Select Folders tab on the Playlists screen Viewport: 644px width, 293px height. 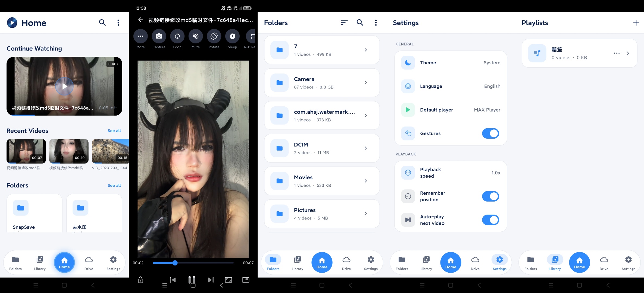coord(530,263)
